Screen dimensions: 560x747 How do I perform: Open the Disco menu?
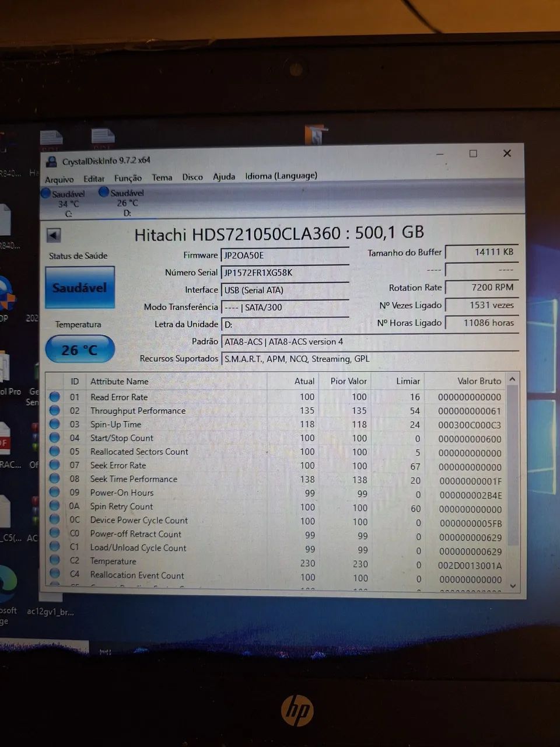click(192, 177)
